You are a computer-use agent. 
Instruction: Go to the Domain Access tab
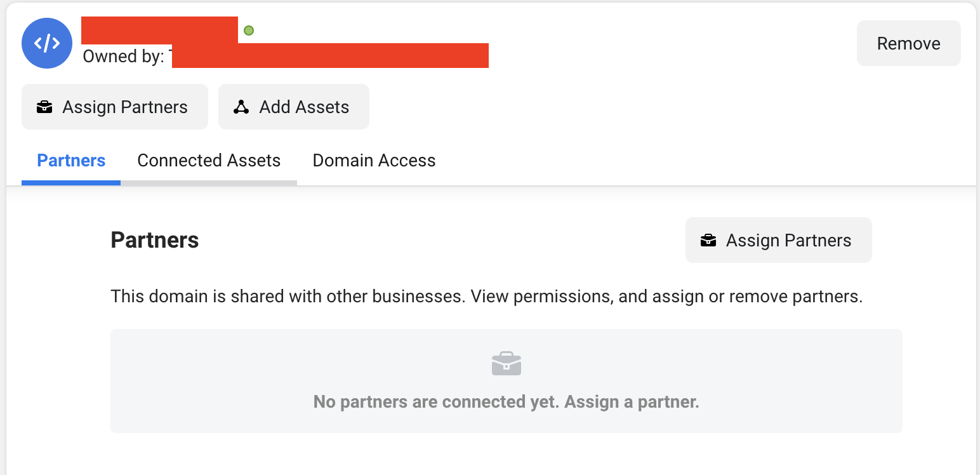[x=374, y=160]
